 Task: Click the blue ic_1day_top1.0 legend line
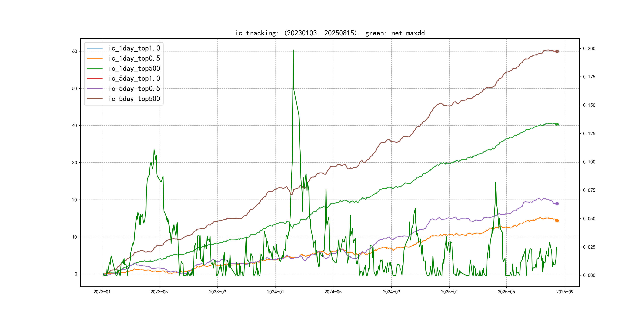[94, 48]
